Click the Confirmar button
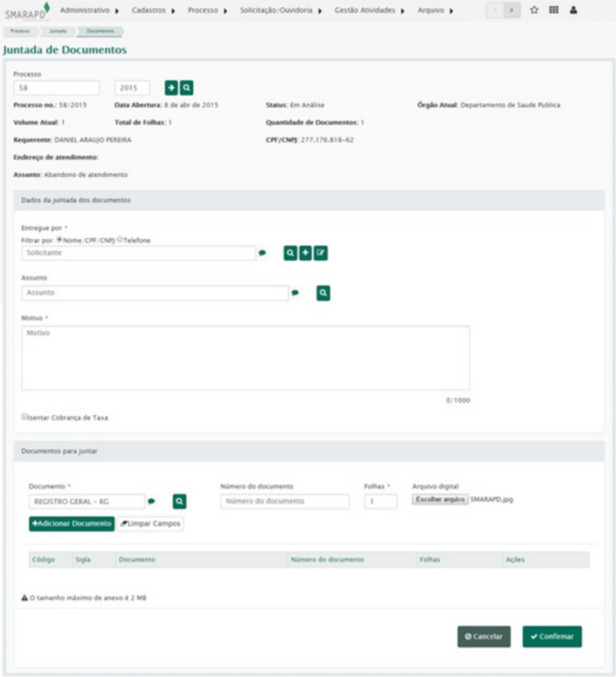The image size is (616, 677). (x=552, y=637)
